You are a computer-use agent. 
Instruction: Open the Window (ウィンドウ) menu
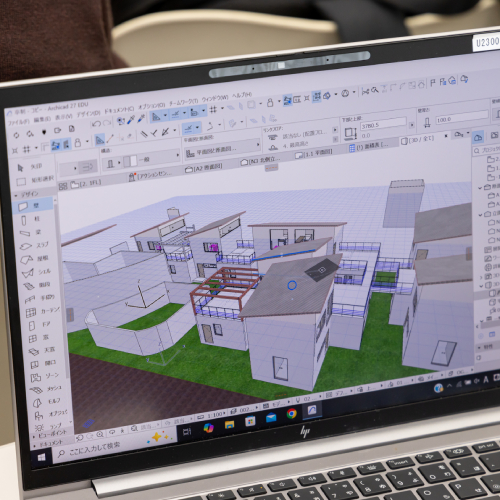(215, 98)
